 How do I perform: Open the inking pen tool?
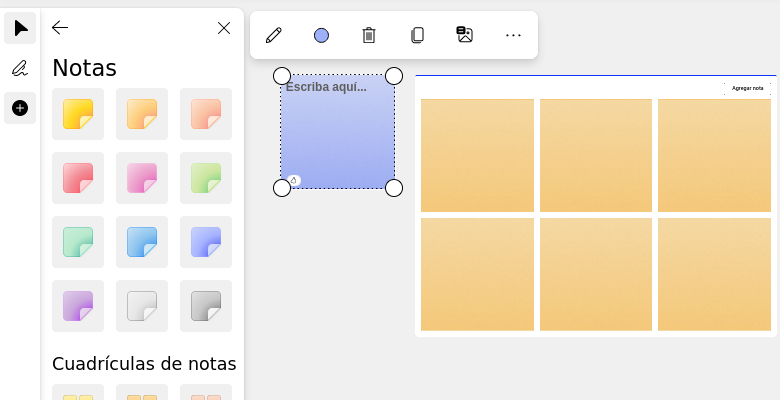tap(20, 68)
